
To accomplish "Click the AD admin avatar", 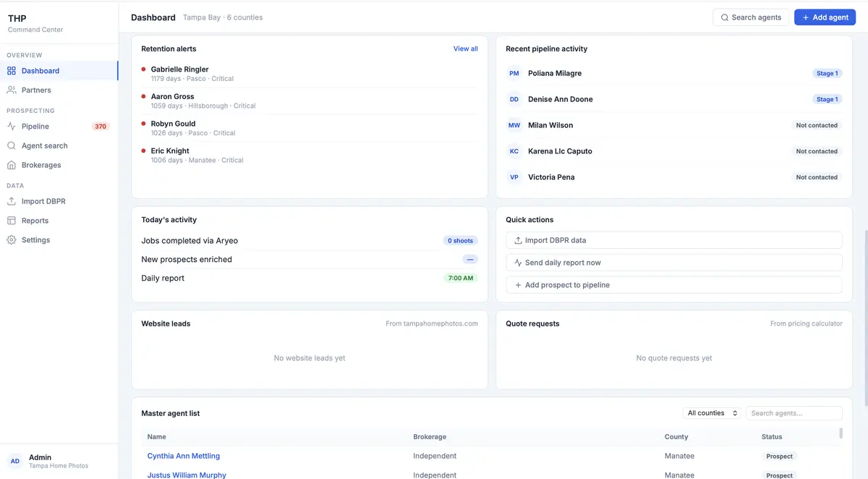I will pos(15,461).
